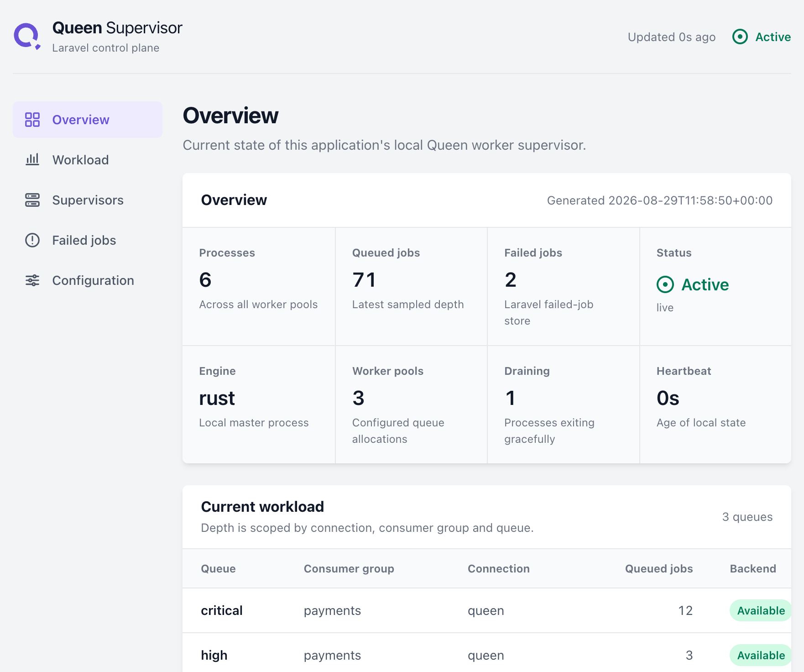
Task: Open the Overview sidebar item
Action: click(88, 120)
